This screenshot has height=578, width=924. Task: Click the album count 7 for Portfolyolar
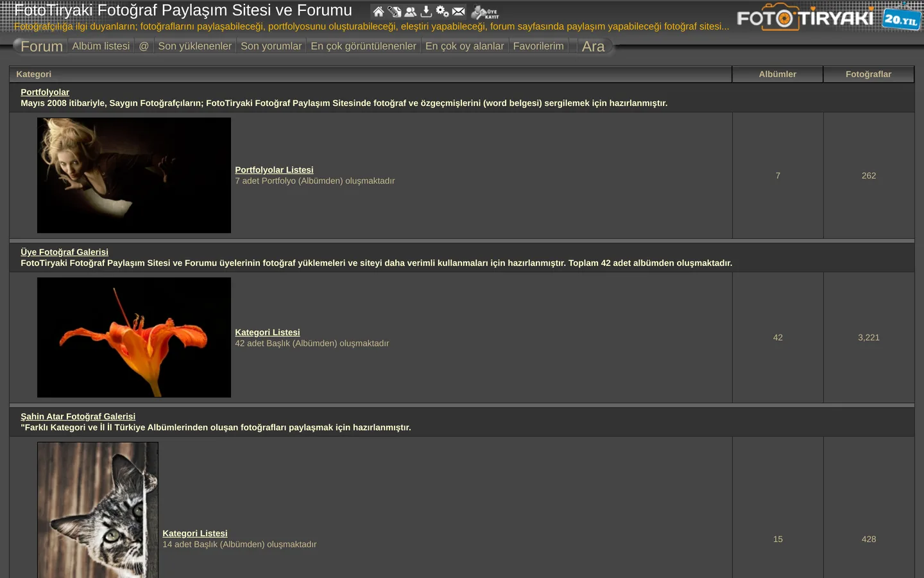pyautogui.click(x=778, y=175)
